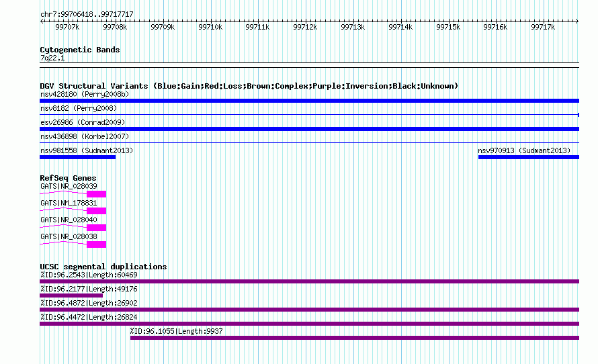Click the nsv981558 (Sudmant2013) blue bar

pos(77,157)
